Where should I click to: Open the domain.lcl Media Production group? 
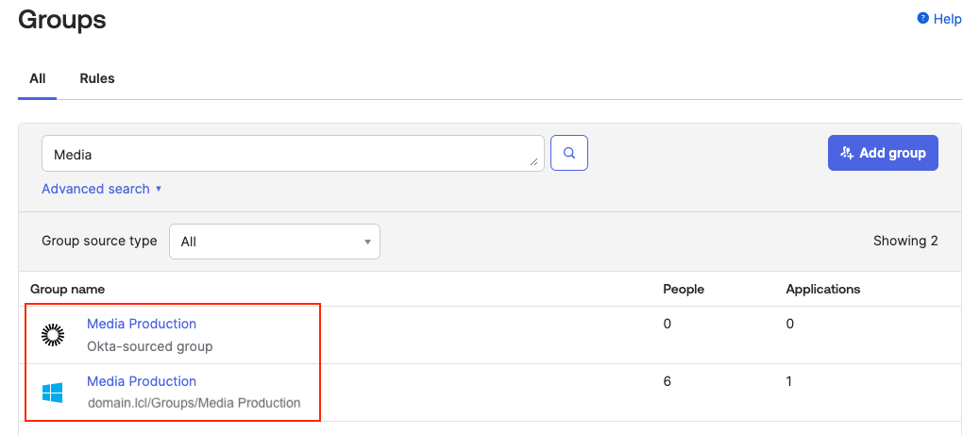[x=142, y=381]
